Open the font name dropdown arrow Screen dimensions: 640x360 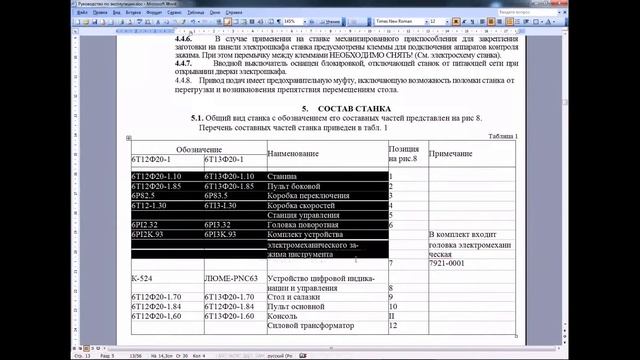tap(427, 21)
